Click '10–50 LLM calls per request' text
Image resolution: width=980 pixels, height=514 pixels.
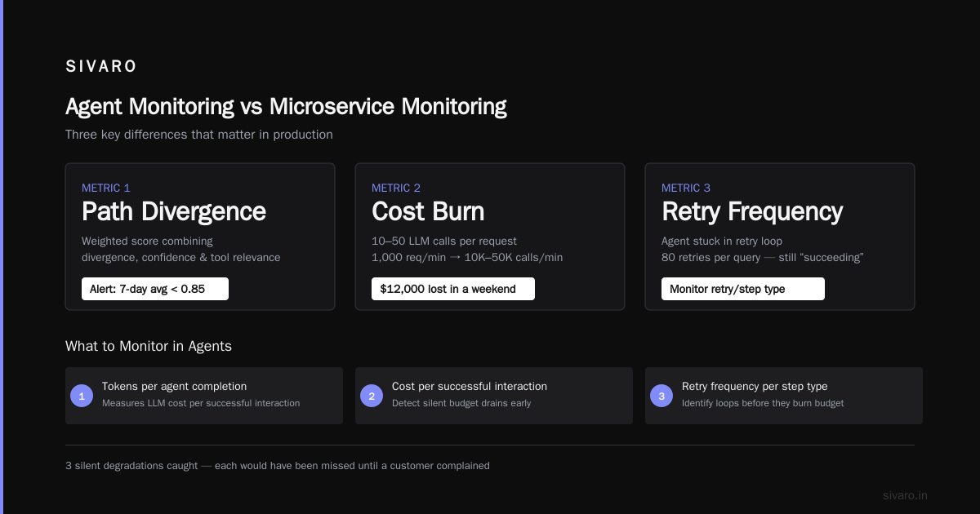[x=444, y=241]
